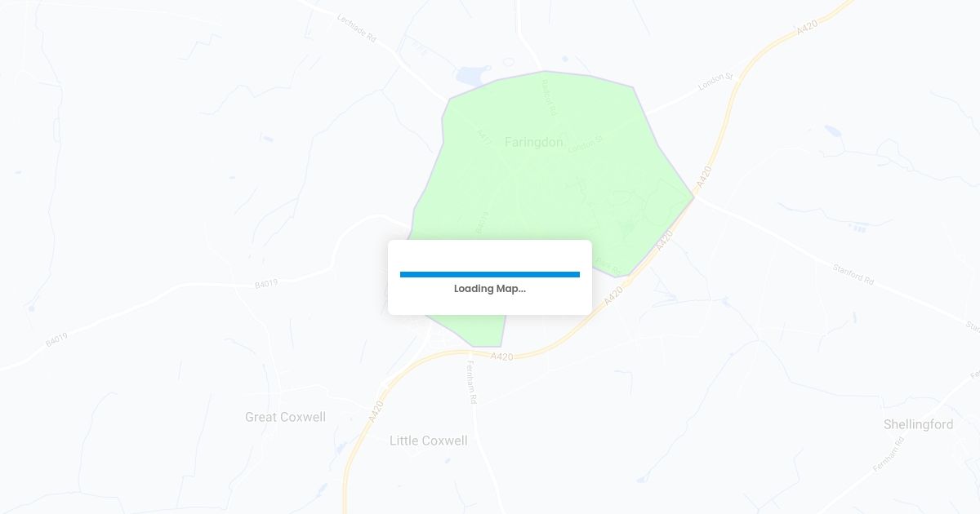The image size is (980, 514).
Task: Click the A420 label beside Great Coxwell
Action: 376,409
